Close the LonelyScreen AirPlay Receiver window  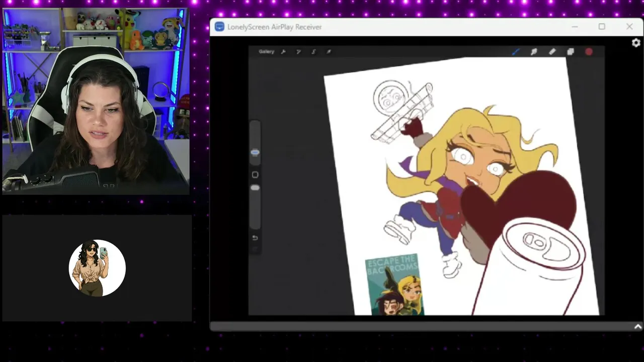629,27
